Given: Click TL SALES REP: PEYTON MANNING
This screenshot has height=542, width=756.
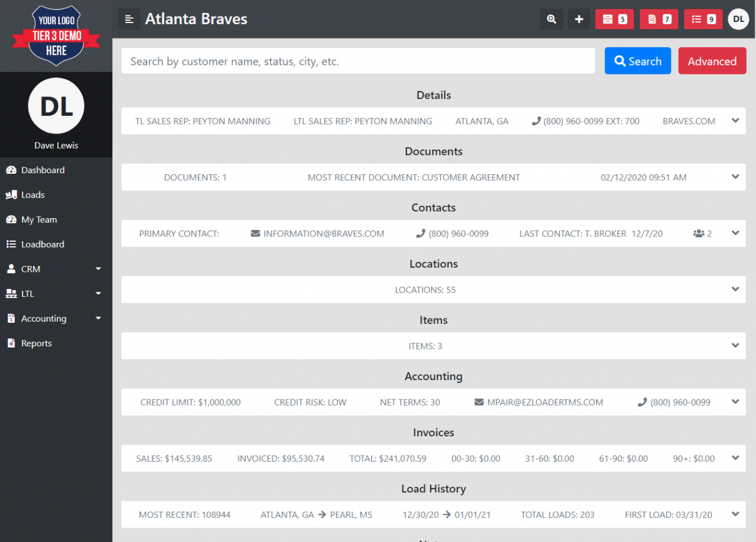Looking at the screenshot, I should pyautogui.click(x=203, y=121).
